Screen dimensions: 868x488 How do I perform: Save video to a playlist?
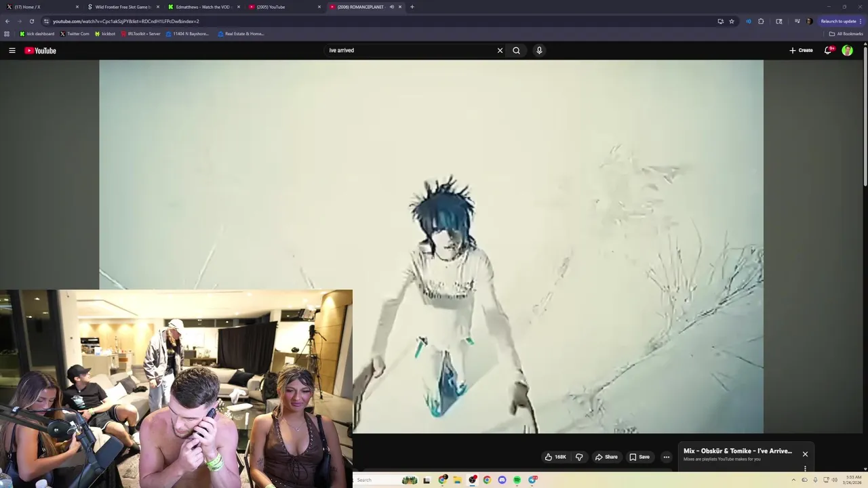[639, 457]
